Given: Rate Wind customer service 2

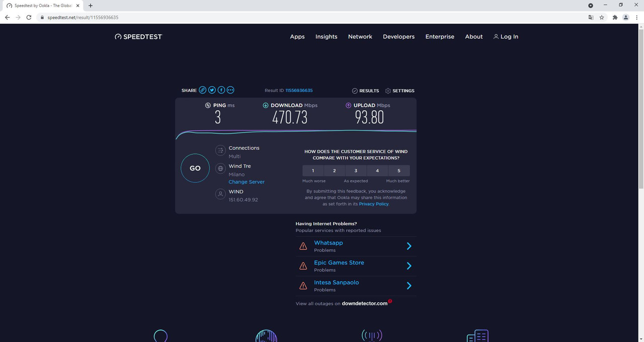Looking at the screenshot, I should coord(335,171).
